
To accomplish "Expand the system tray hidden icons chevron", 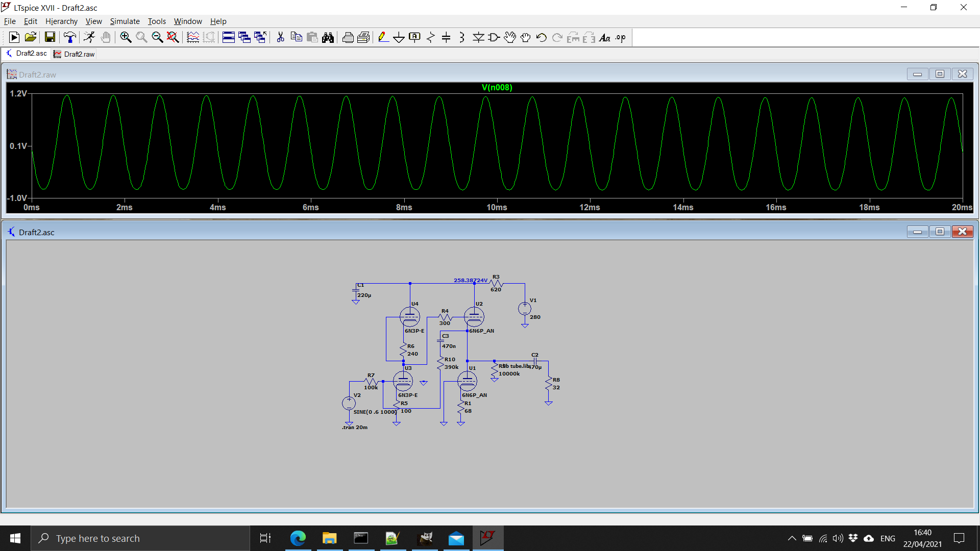I will [x=792, y=538].
